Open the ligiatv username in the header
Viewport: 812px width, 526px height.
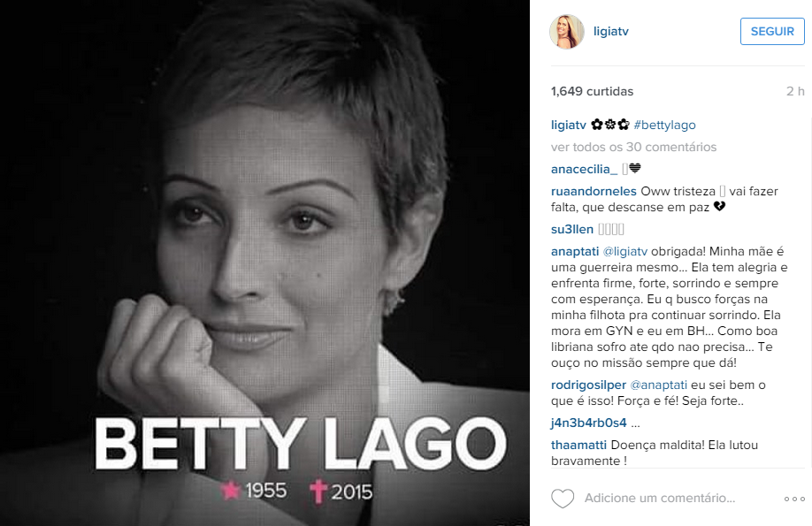coord(610,32)
